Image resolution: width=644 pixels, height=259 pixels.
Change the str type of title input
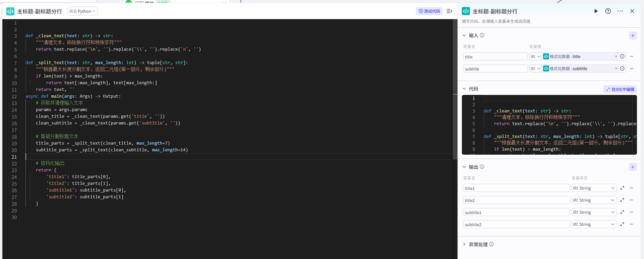click(535, 56)
